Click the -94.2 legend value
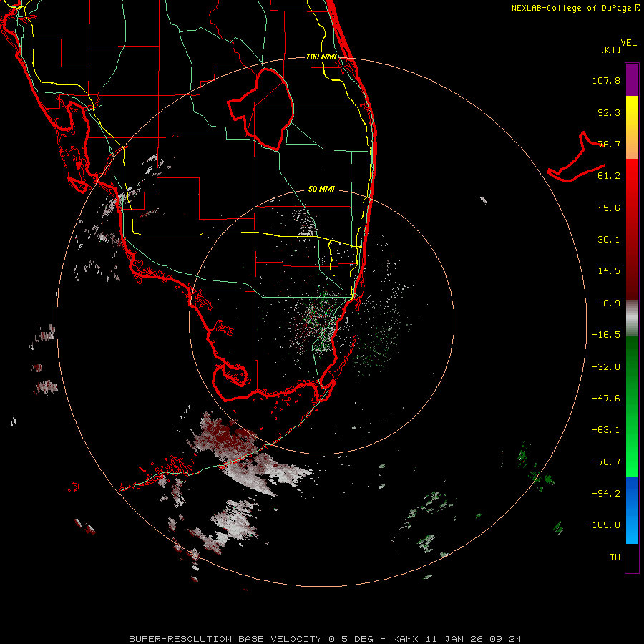This screenshot has width=644, height=644. point(606,493)
